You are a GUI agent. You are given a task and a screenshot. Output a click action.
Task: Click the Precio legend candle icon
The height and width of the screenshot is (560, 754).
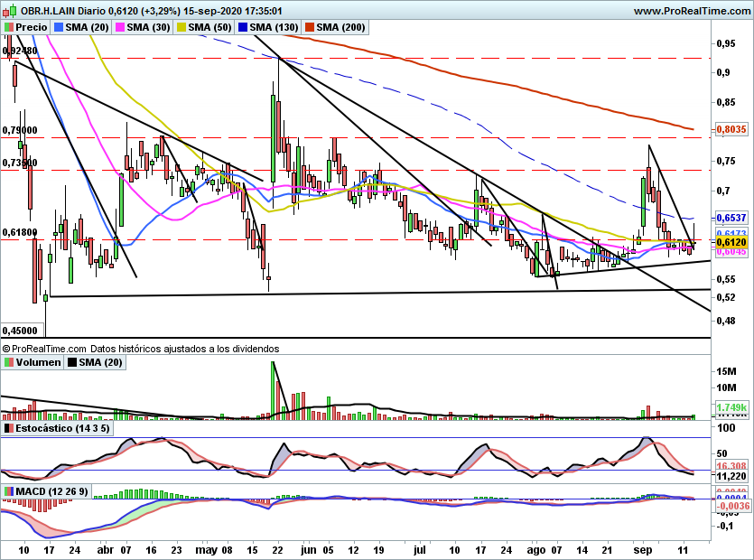tap(9, 28)
